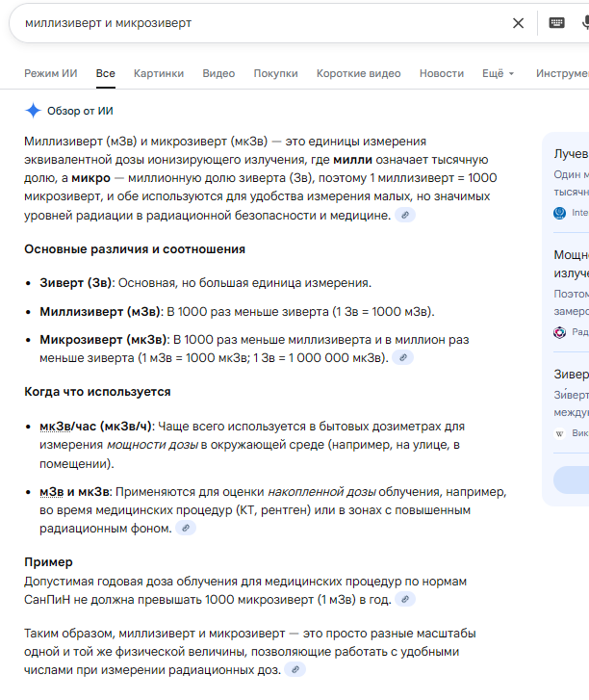The width and height of the screenshot is (589, 700).
Task: Click the Wikipedia source icon in the sidebar
Action: click(560, 433)
